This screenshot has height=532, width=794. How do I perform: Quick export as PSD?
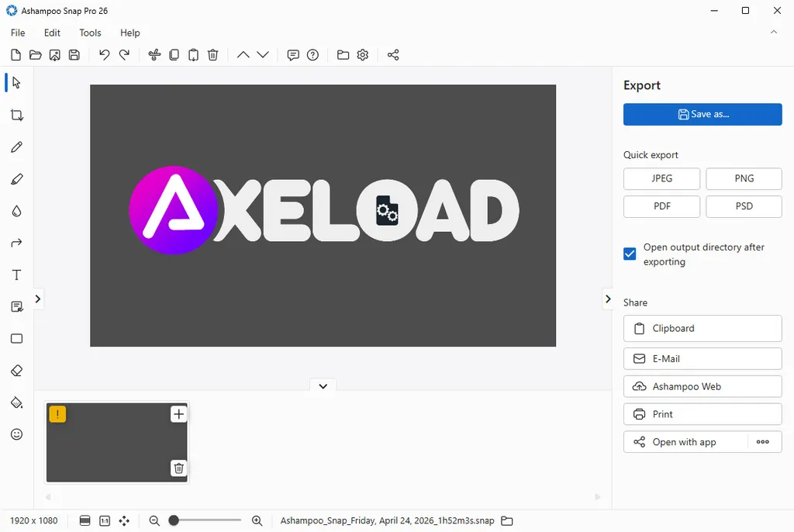744,206
